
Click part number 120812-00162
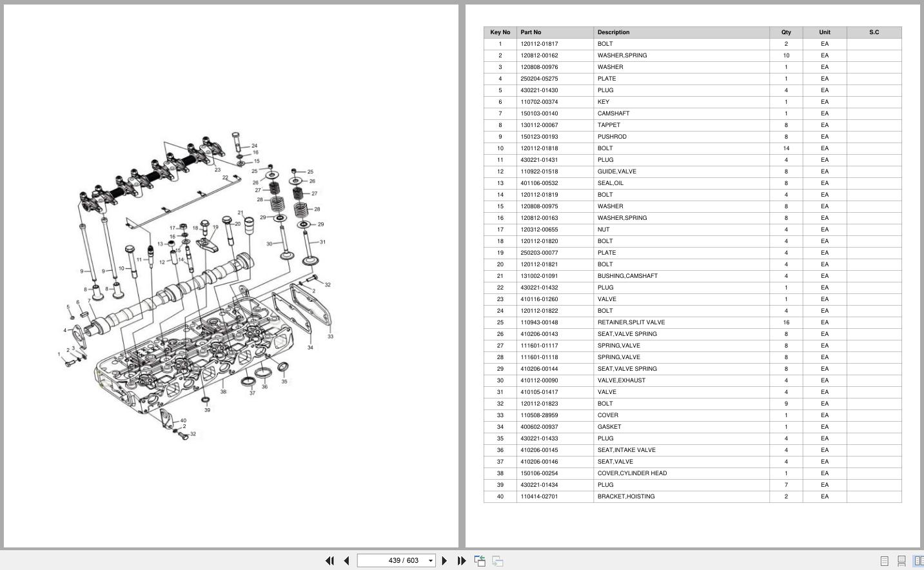click(x=540, y=55)
